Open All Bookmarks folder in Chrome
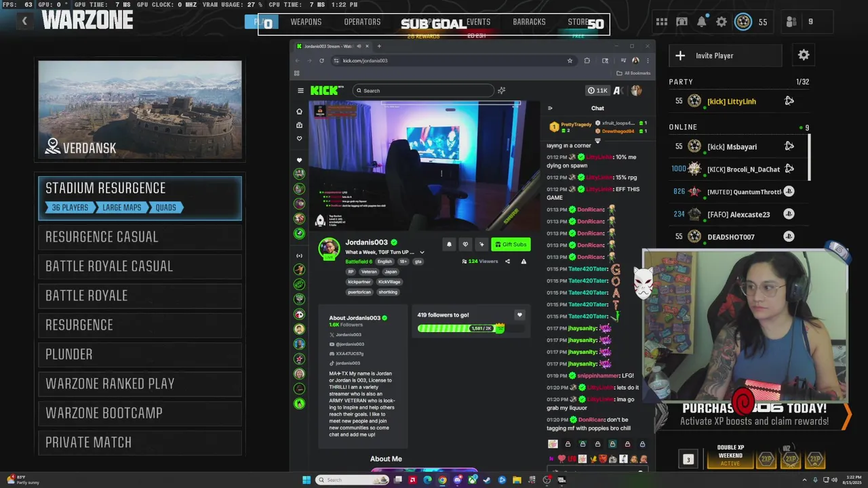The width and height of the screenshot is (868, 488). point(633,73)
